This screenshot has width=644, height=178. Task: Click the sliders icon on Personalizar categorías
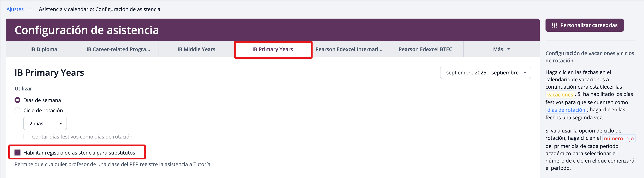(554, 25)
